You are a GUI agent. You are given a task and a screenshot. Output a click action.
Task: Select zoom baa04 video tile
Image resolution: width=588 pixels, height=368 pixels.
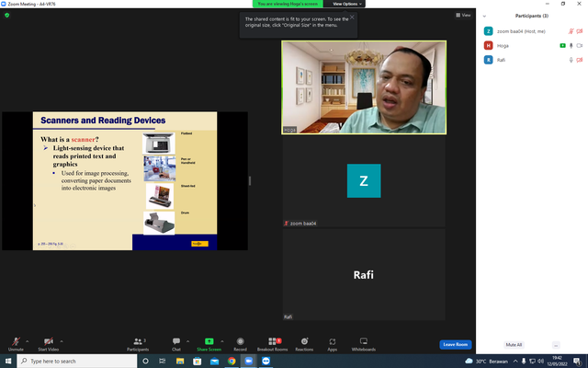point(364,181)
